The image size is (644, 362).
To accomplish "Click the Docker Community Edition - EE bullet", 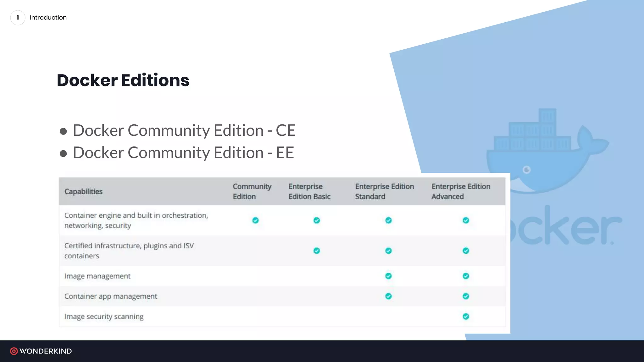I will [183, 153].
